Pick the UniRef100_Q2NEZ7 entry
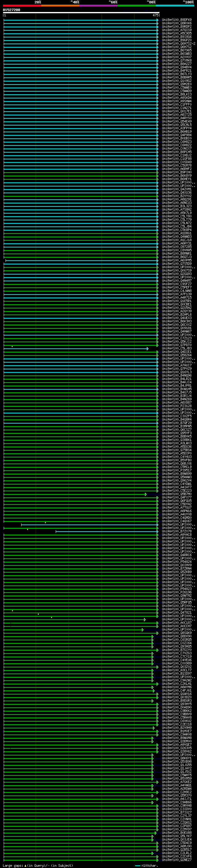Screen dimensions: 197x868 coord(177,860)
